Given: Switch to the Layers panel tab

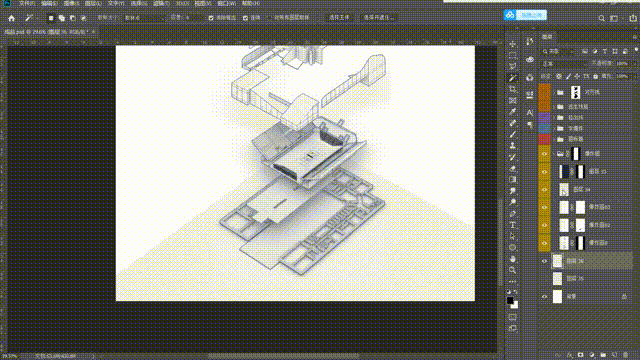Looking at the screenshot, I should 547,37.
